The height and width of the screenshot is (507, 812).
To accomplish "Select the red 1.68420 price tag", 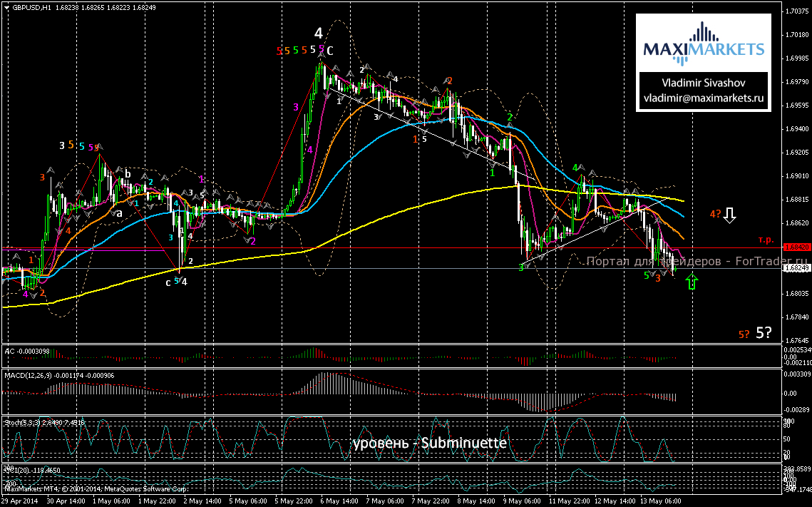I will point(796,247).
